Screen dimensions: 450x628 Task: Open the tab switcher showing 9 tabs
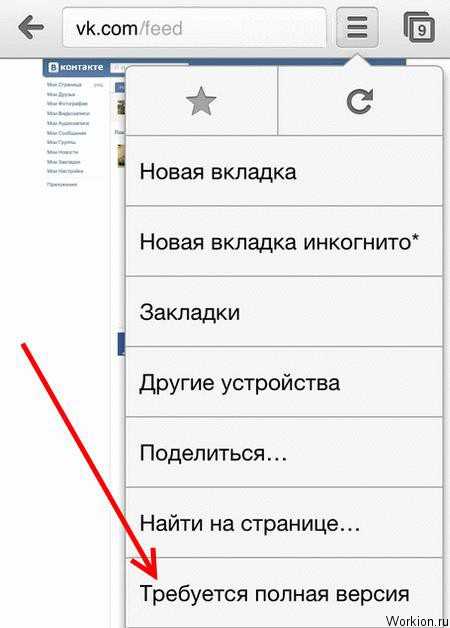[x=419, y=27]
